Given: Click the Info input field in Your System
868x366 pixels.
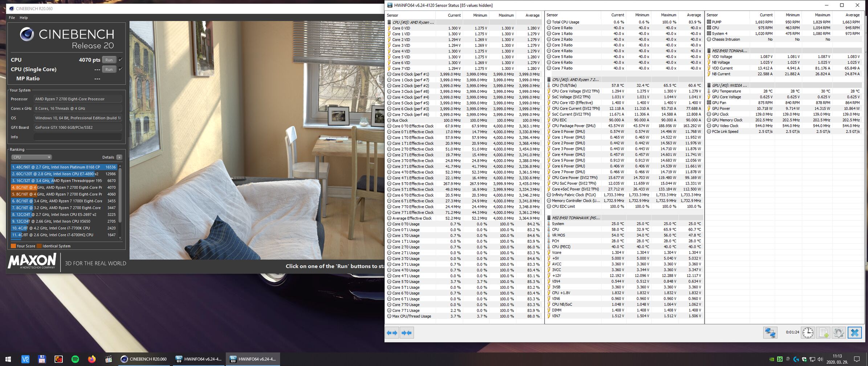Looking at the screenshot, I should coord(78,137).
